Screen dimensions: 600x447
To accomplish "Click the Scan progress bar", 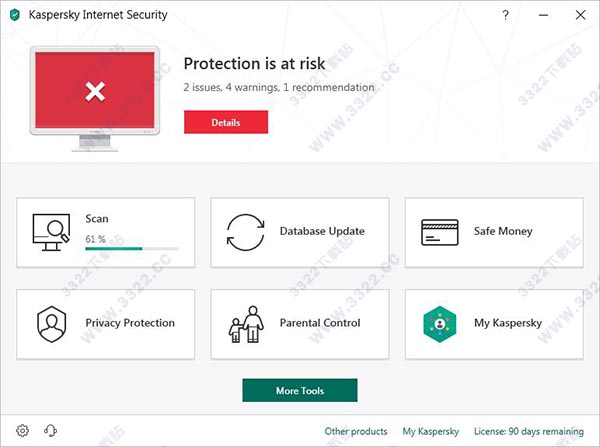I will click(131, 248).
